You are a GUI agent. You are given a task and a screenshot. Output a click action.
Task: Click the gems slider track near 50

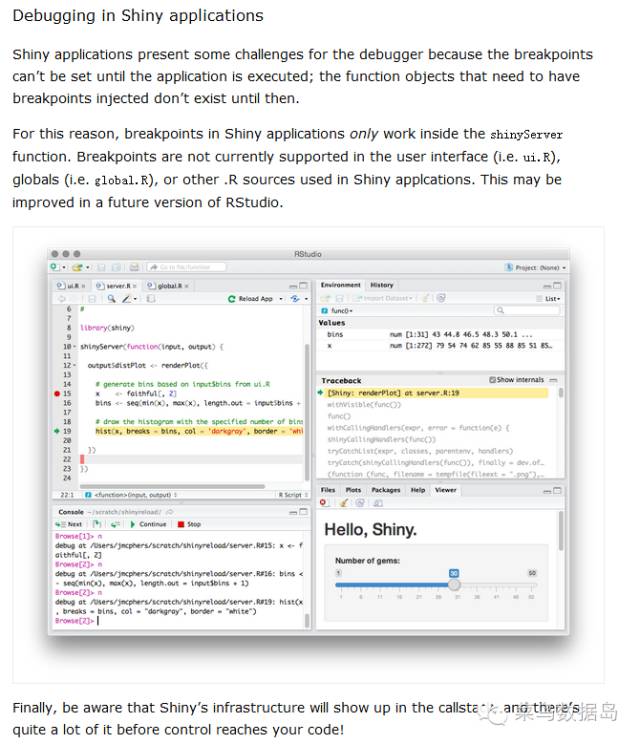click(531, 585)
